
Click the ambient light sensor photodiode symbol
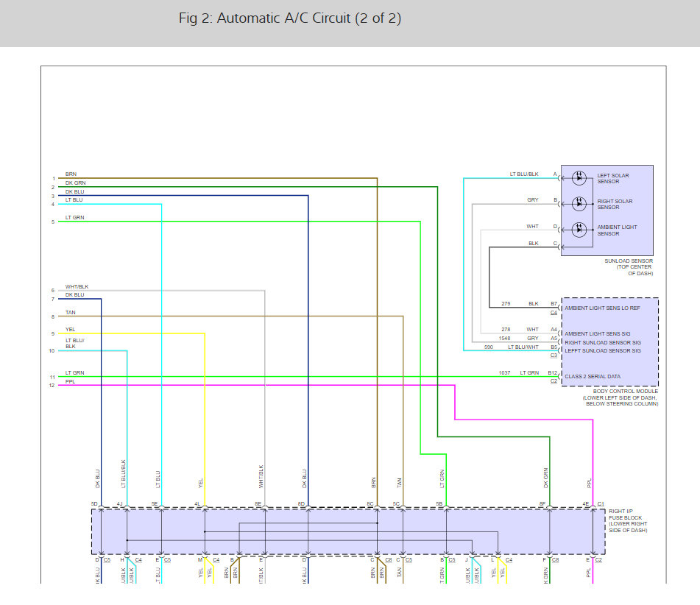tap(579, 230)
